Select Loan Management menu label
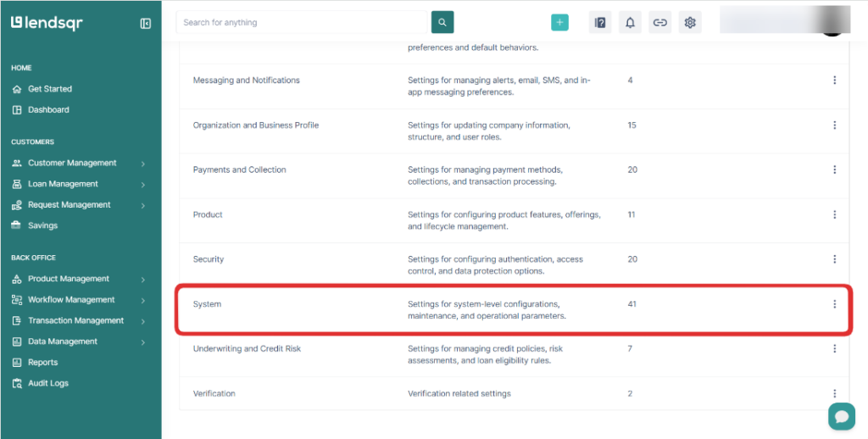Screen dimensions: 868x439 pyautogui.click(x=63, y=183)
